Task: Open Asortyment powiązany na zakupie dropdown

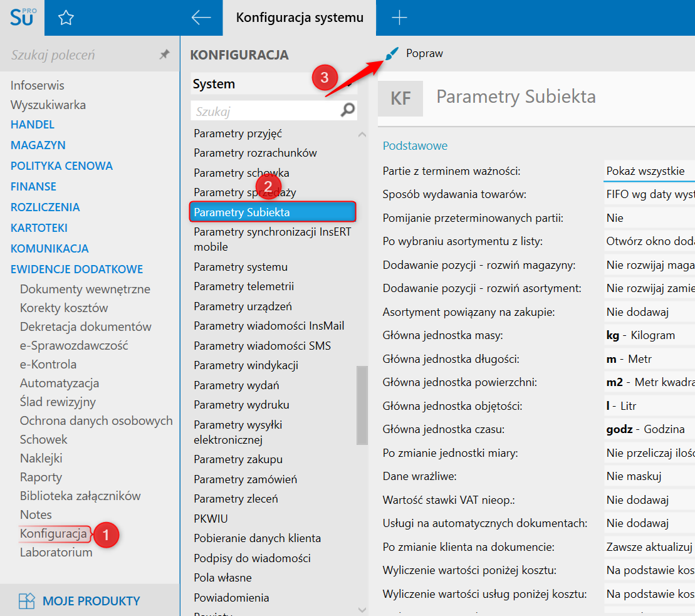Action: click(x=649, y=312)
